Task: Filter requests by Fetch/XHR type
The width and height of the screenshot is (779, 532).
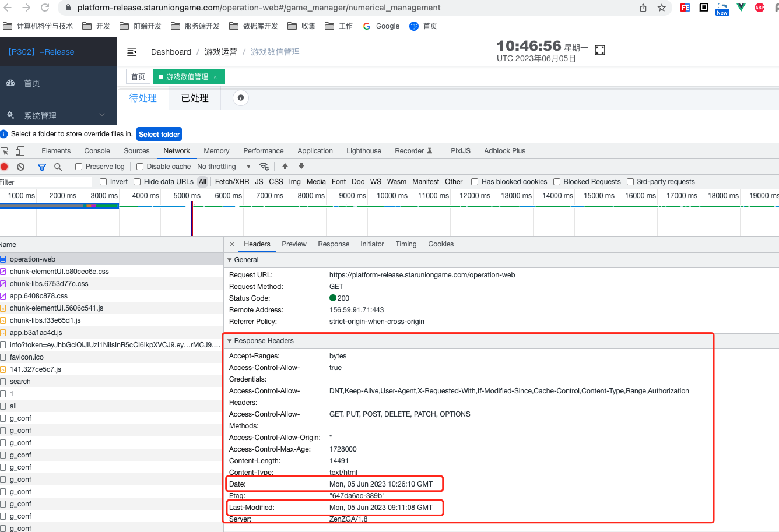Action: (x=231, y=182)
